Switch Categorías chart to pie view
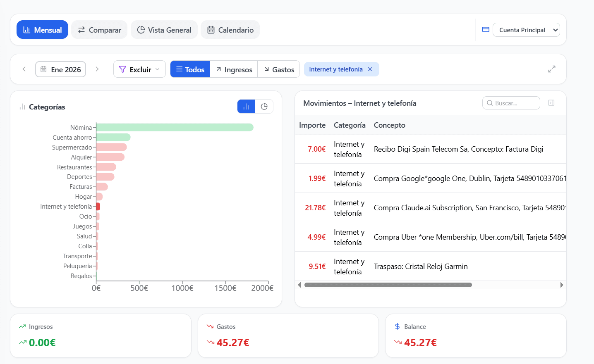 tap(264, 107)
